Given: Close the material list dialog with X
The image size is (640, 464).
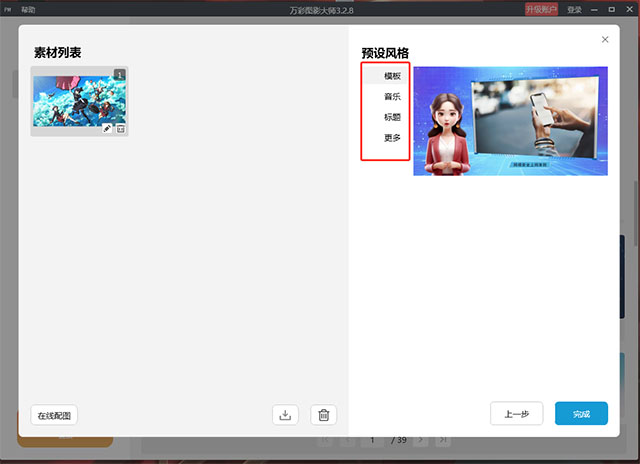Looking at the screenshot, I should pos(605,40).
